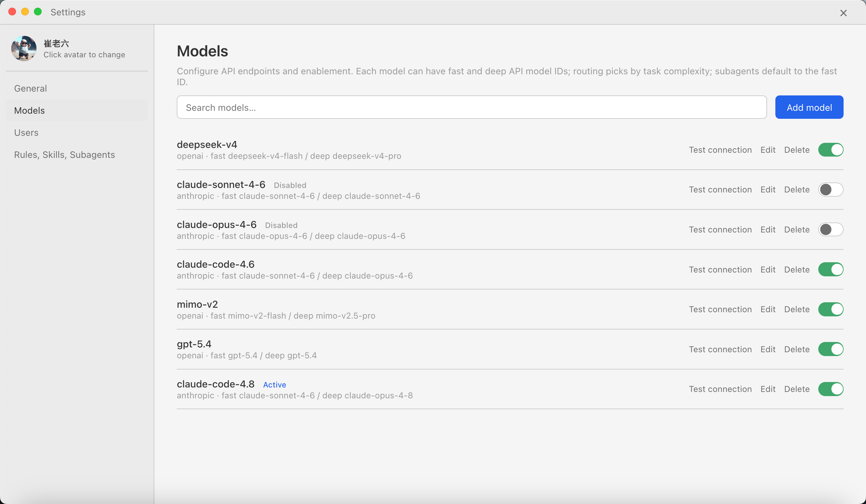Delete the claude-code-4.8 model

(797, 389)
